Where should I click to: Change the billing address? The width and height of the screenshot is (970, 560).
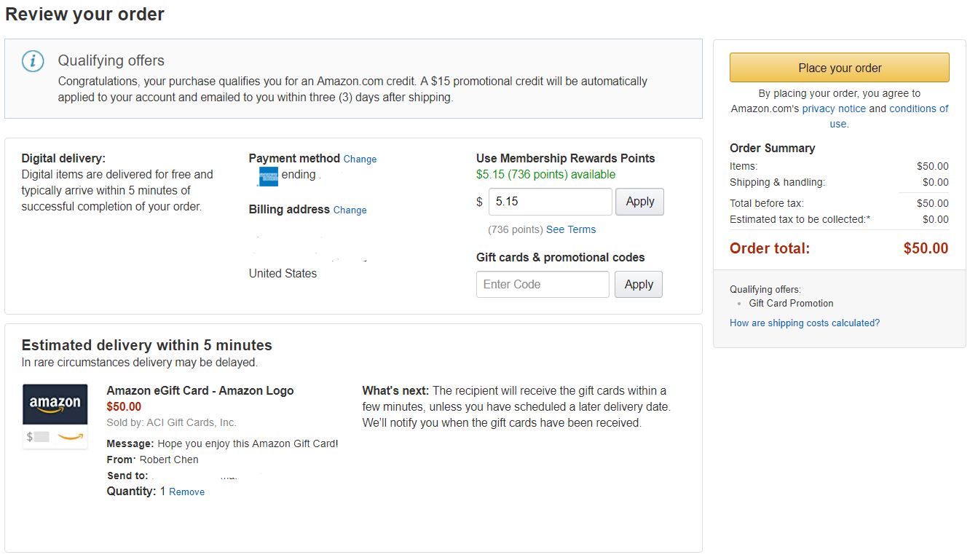[x=350, y=210]
